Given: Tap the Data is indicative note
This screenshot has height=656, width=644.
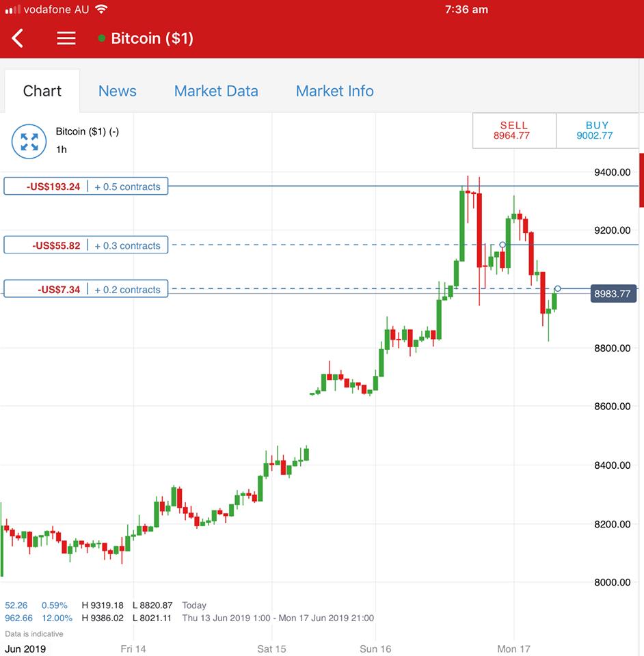Looking at the screenshot, I should (34, 634).
